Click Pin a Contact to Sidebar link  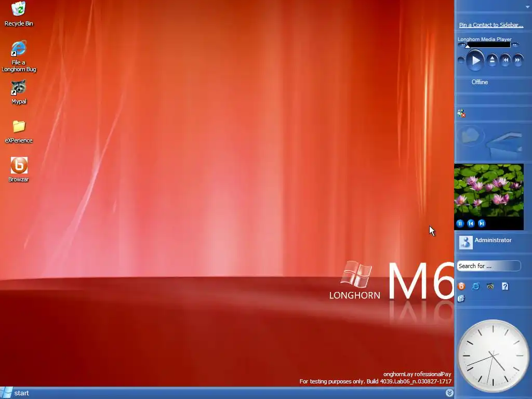pyautogui.click(x=491, y=25)
